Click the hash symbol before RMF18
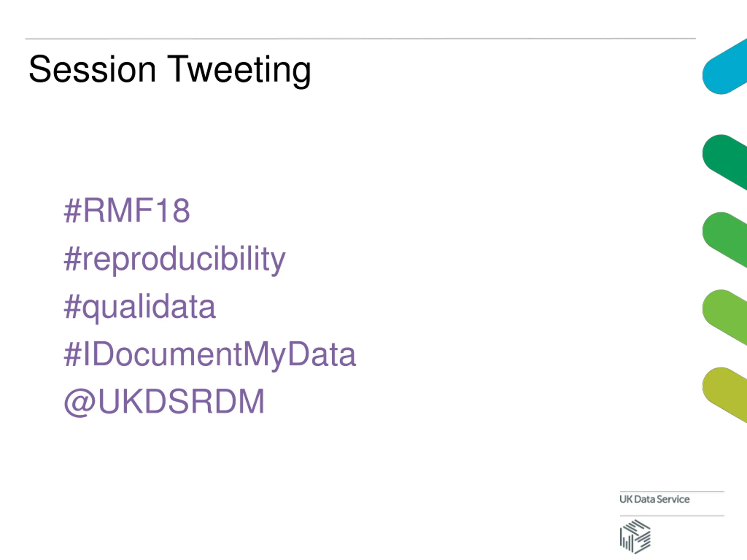 tap(73, 211)
